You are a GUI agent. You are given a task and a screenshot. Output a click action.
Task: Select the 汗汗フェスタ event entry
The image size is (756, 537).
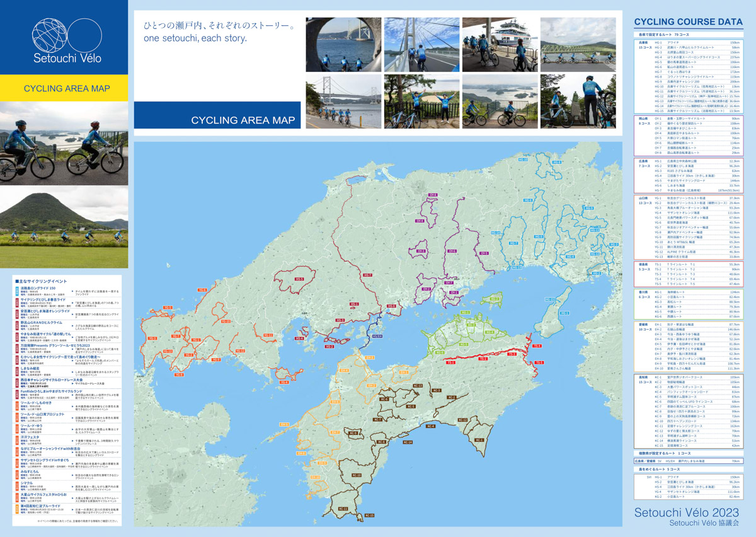pyautogui.click(x=68, y=439)
